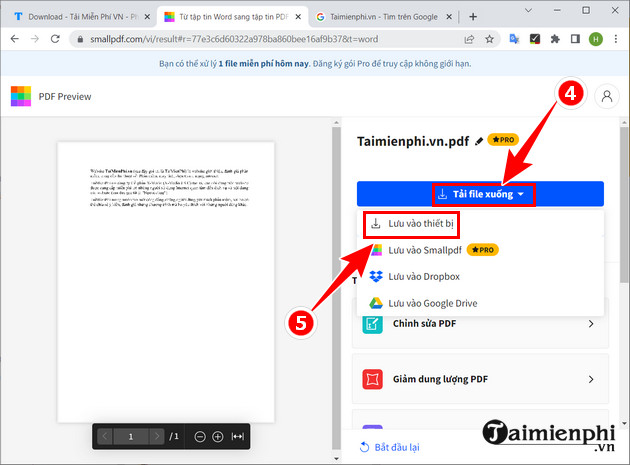Open the dark checkmark extension icon
Screen dimensions: 630x465
coord(534,39)
